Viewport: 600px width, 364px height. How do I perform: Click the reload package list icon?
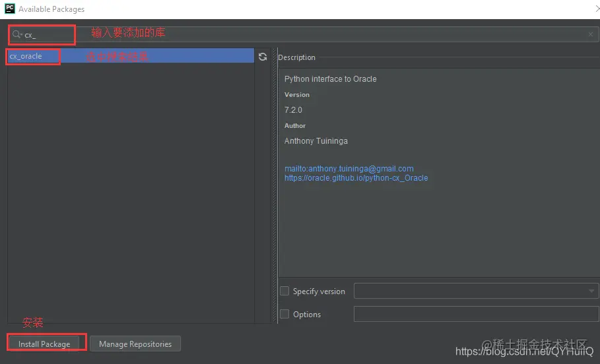[263, 57]
